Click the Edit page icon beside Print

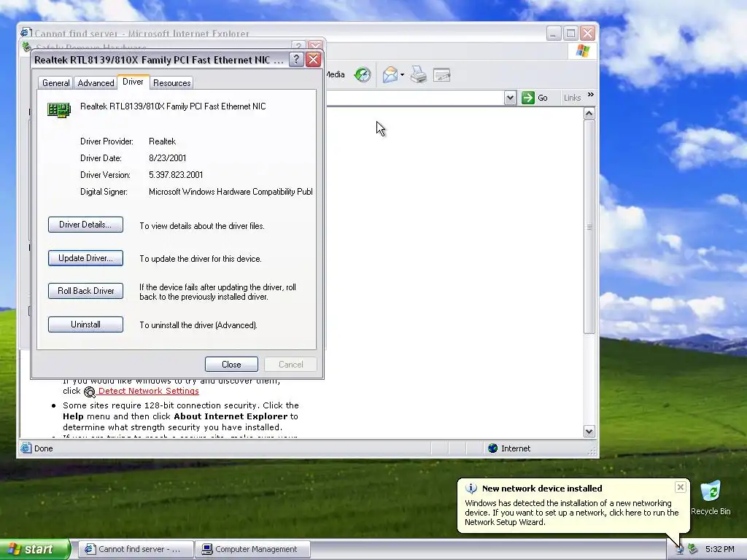pos(441,75)
